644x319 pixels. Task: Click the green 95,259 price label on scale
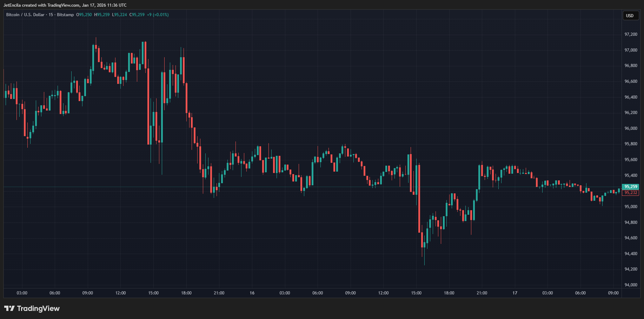point(630,187)
